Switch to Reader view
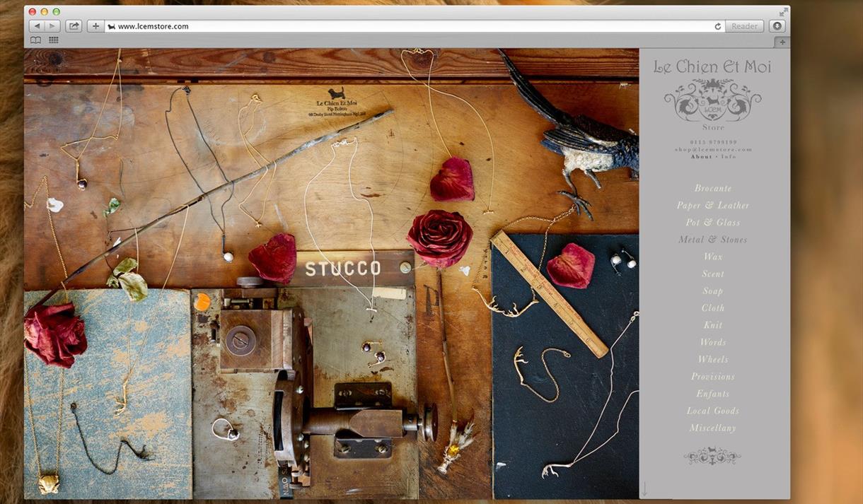This screenshot has height=504, width=863. click(744, 26)
